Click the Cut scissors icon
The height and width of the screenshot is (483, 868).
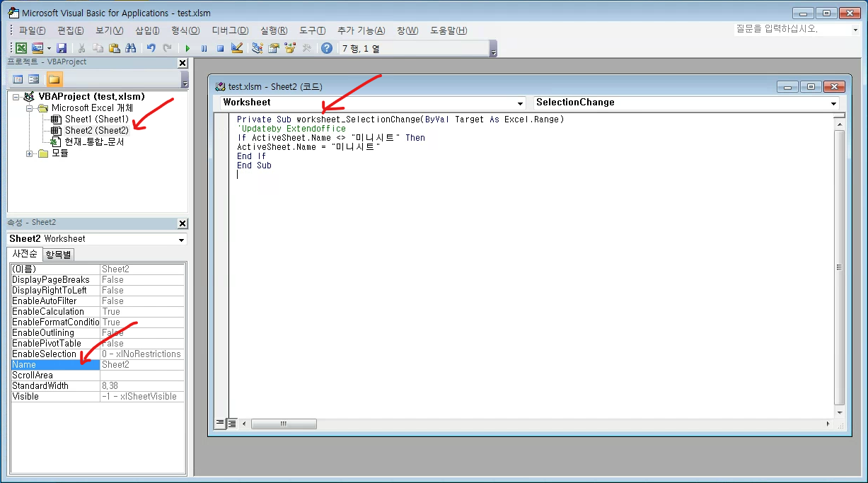82,48
